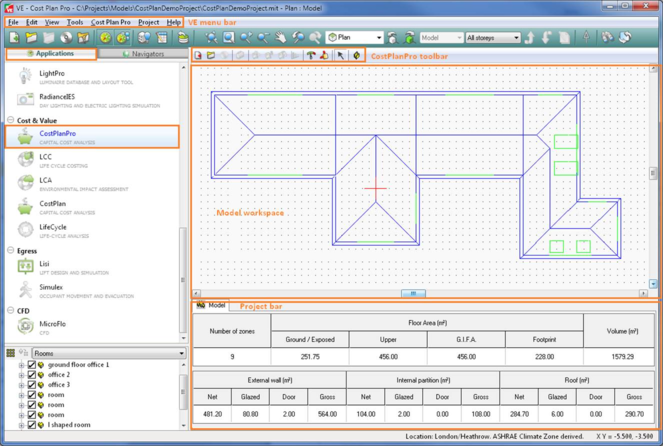Click the workspace horizontal scrollbar thumb

coord(412,294)
